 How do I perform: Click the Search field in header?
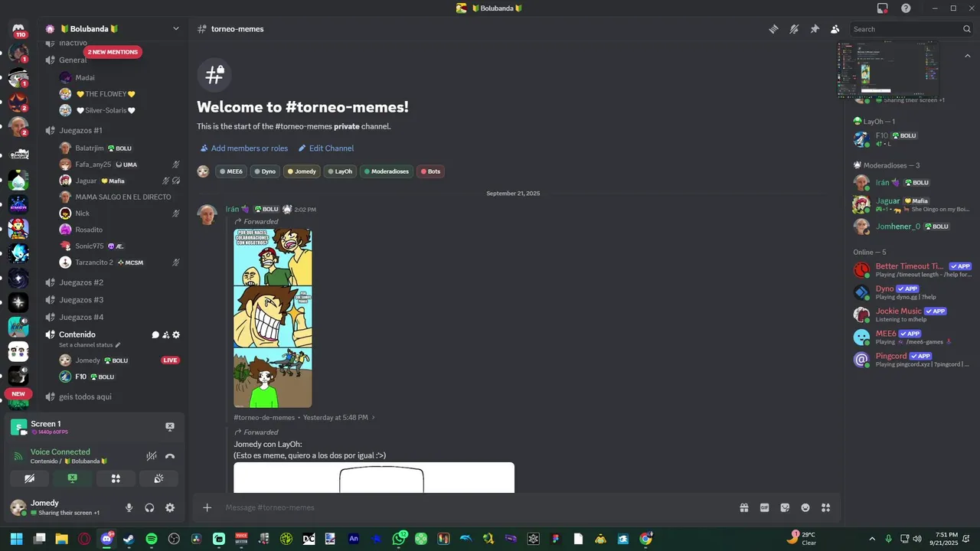coord(911,29)
